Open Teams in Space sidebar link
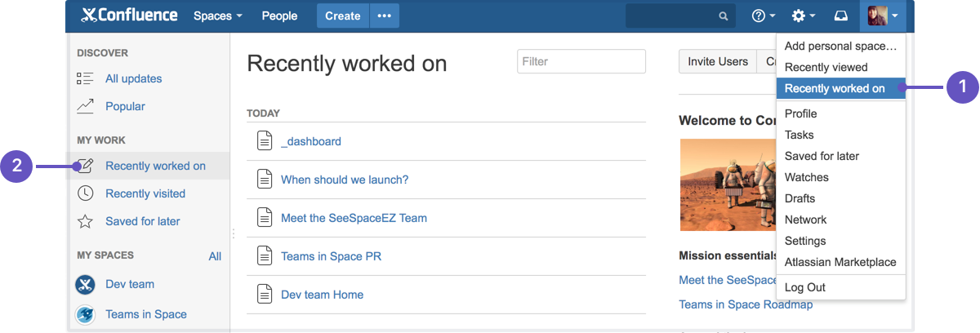 [x=146, y=314]
